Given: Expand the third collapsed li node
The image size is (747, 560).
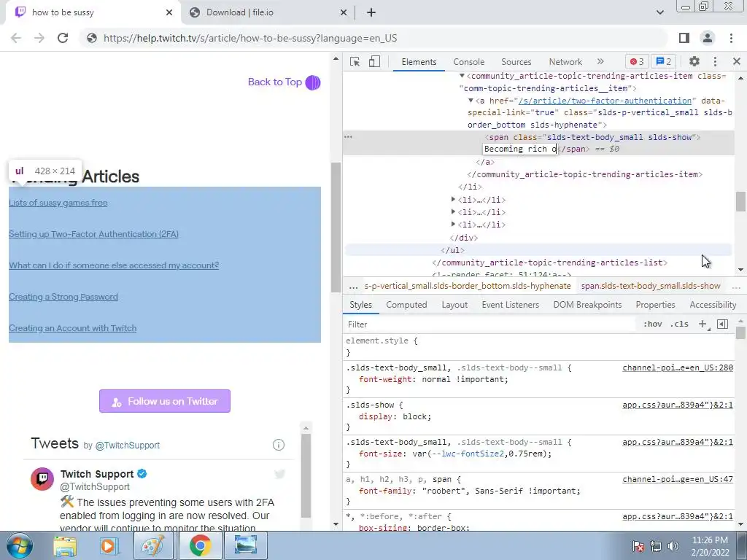Looking at the screenshot, I should coord(453,225).
